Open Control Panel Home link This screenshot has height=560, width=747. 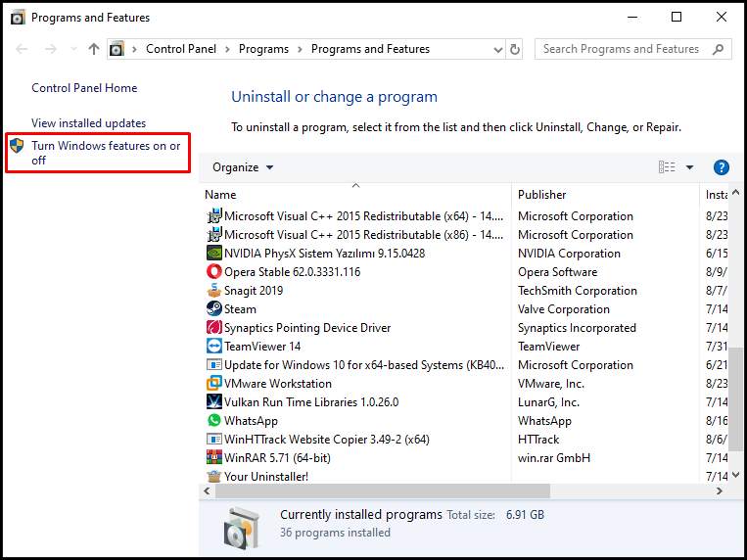84,88
